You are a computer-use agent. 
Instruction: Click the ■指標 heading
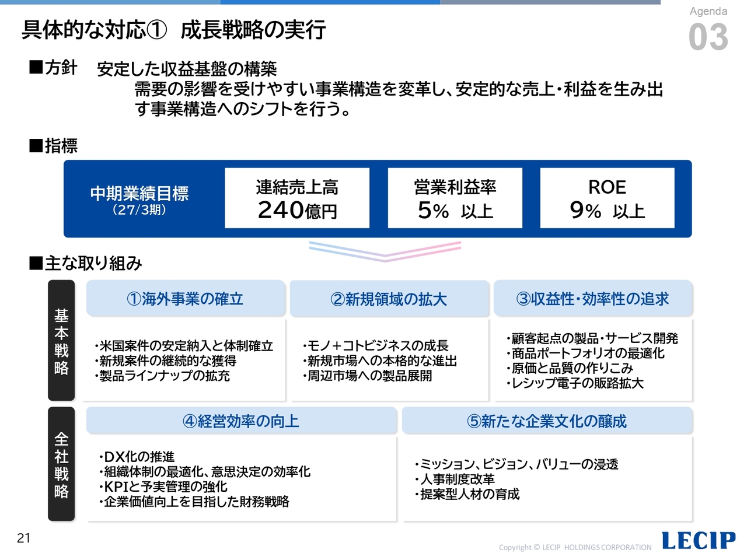[53, 145]
